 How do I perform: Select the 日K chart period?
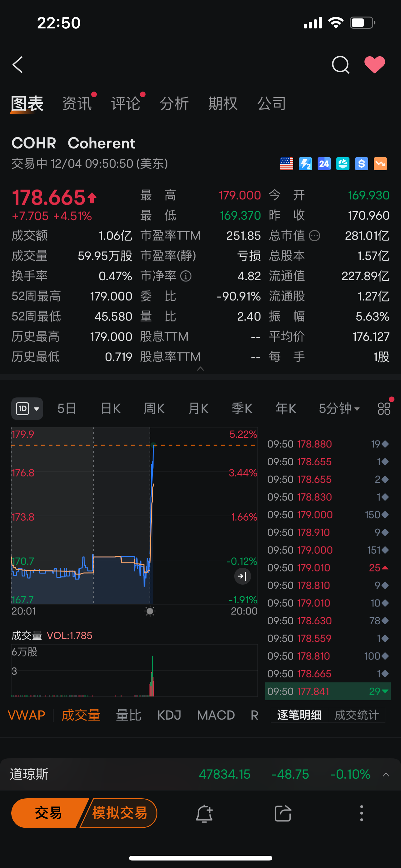coord(111,409)
